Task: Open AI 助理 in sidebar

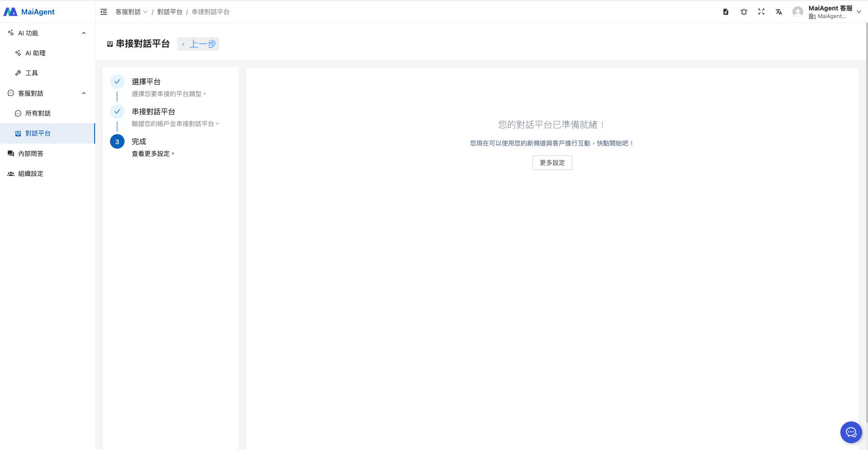Action: [x=35, y=53]
